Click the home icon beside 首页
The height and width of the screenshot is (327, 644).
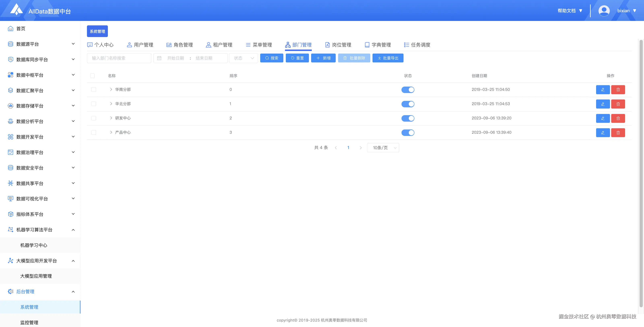click(10, 29)
